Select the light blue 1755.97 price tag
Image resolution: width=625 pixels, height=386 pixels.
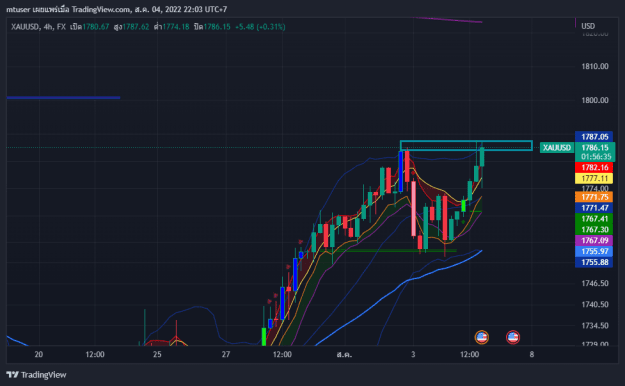click(x=594, y=251)
